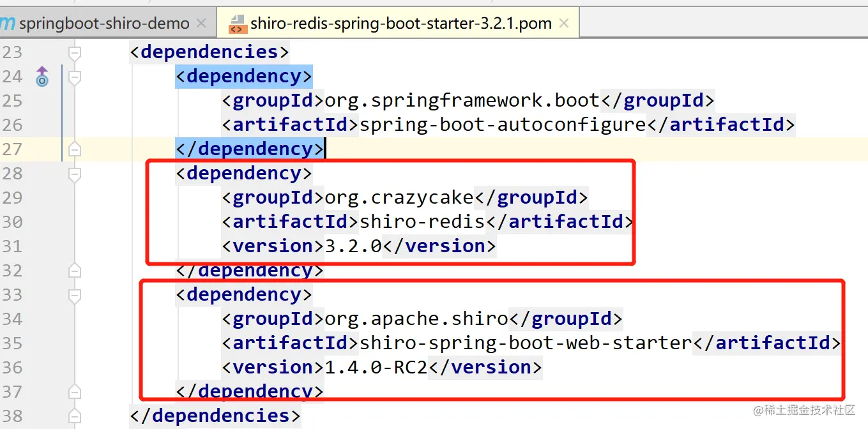Click the gutter navigation icon on line 24
868x429 pixels.
(42, 77)
